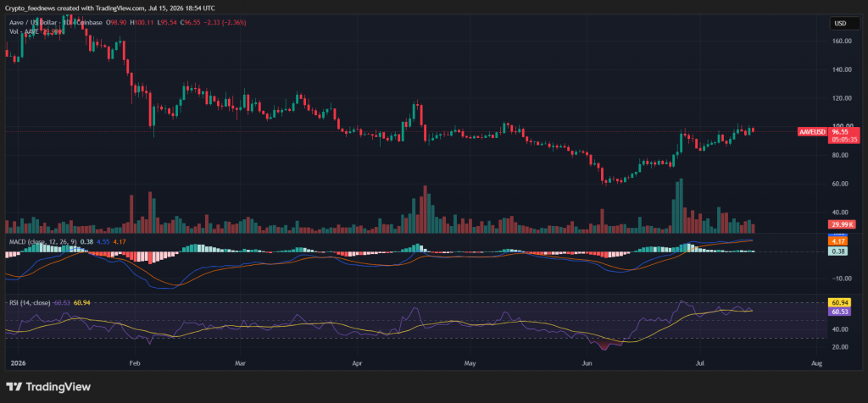This screenshot has width=868, height=403.
Task: Click the 100.00 level on price scale
Action: [841, 127]
